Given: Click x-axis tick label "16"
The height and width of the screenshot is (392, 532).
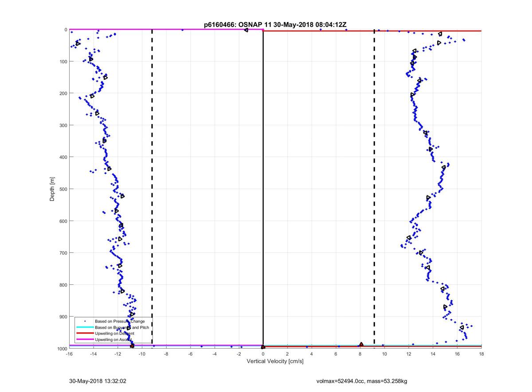Looking at the screenshot, I should coord(457,354).
